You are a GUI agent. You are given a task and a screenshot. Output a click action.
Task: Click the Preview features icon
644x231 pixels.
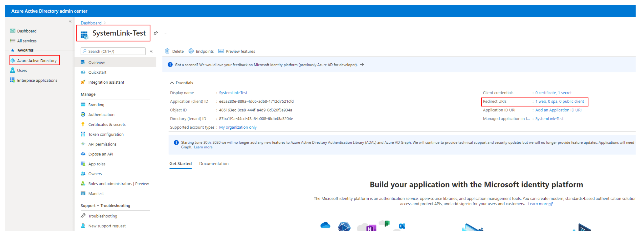221,51
